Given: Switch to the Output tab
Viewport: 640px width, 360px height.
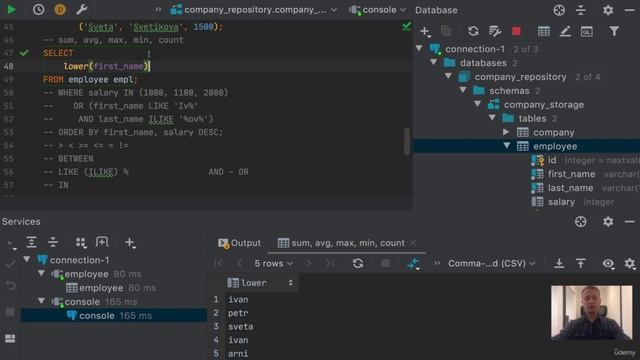Looking at the screenshot, I should pos(240,243).
